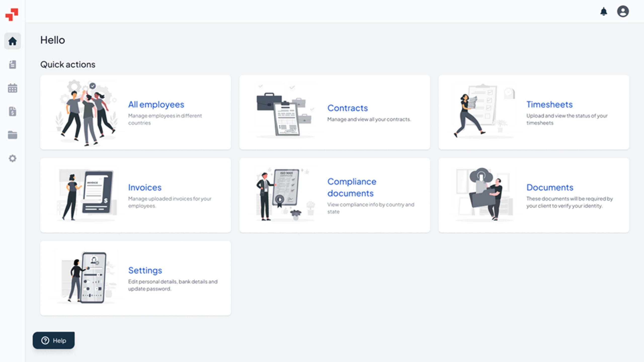644x362 pixels.
Task: Open the folder documents sidebar icon
Action: coord(13,135)
